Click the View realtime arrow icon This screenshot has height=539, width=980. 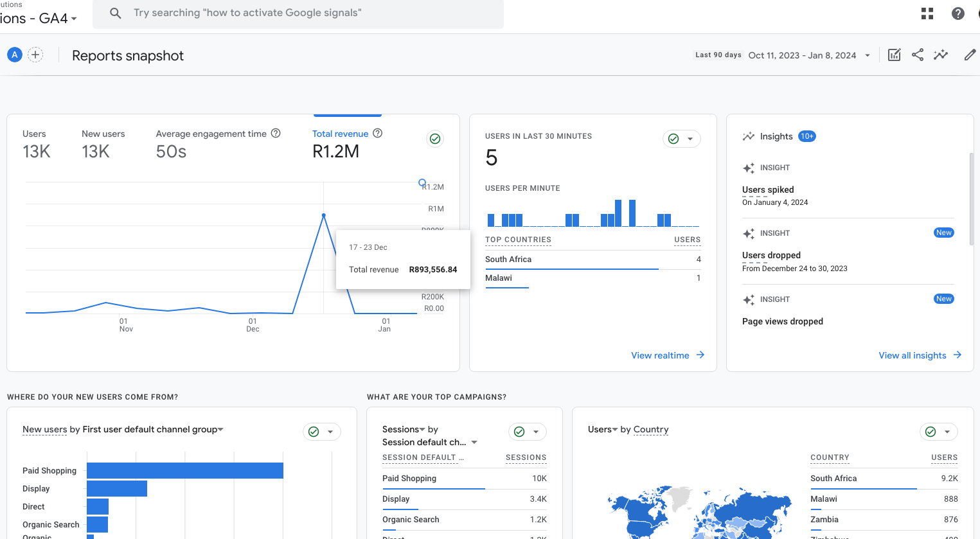(x=700, y=355)
